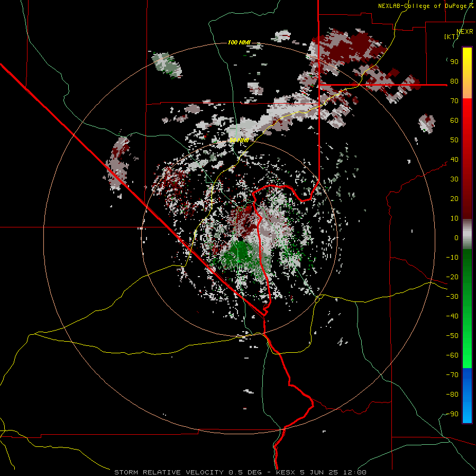Pick the gray zero-velocity segment of color bar
This screenshot has width=476, height=476.
click(x=467, y=234)
